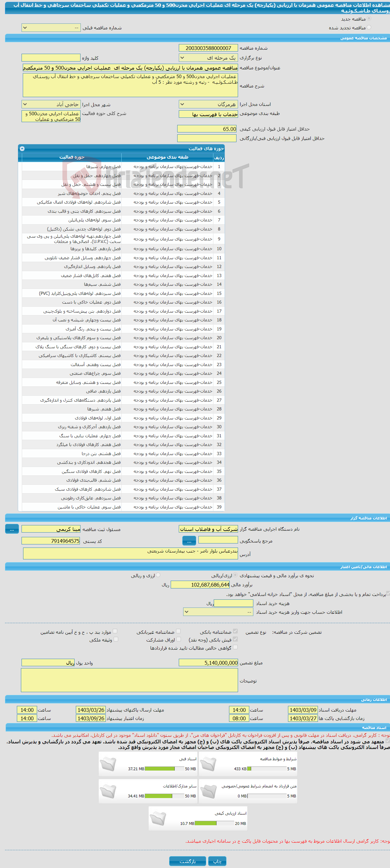Click the technical documents size progress bar
The width and height of the screenshot is (390, 868).
pyautogui.click(x=164, y=769)
